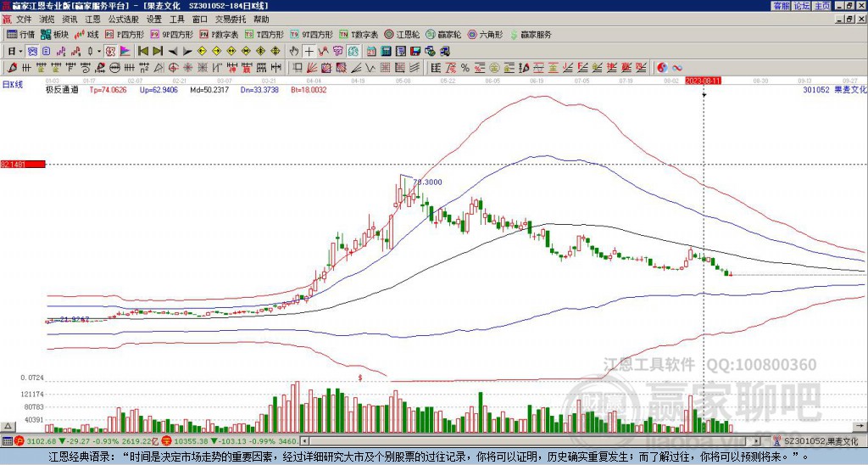The width and height of the screenshot is (868, 465).
Task: Click the horizontal scrollbar right arrow
Action: [756, 441]
